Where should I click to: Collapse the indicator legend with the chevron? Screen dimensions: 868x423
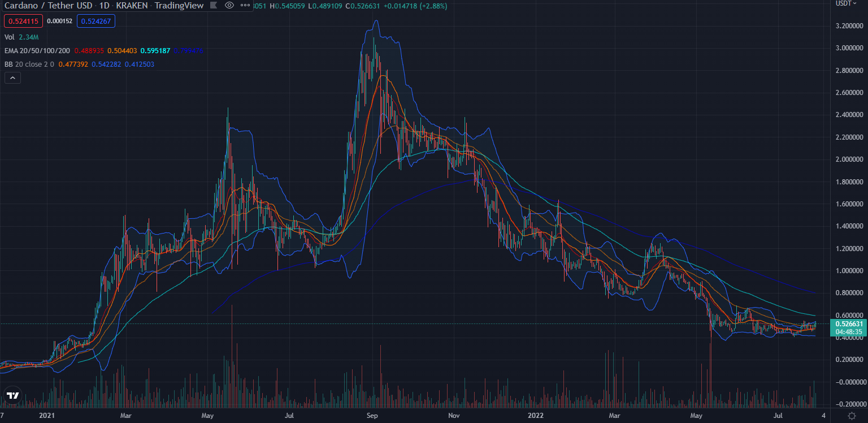pyautogui.click(x=12, y=79)
